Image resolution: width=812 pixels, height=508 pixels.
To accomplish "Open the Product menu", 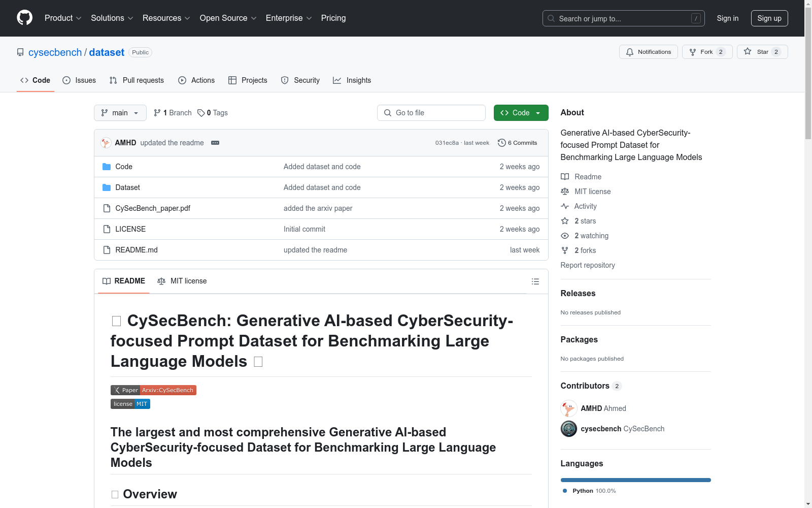I will 63,18.
